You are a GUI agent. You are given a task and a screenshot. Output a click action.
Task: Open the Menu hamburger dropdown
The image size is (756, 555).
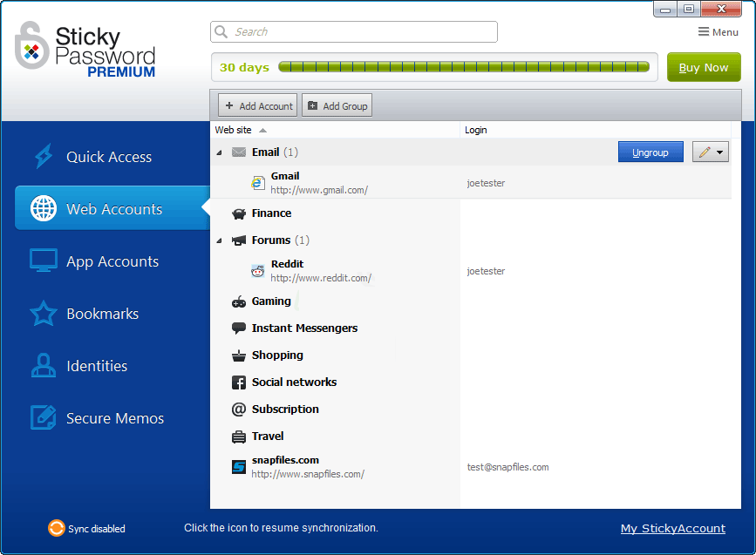[x=718, y=32]
